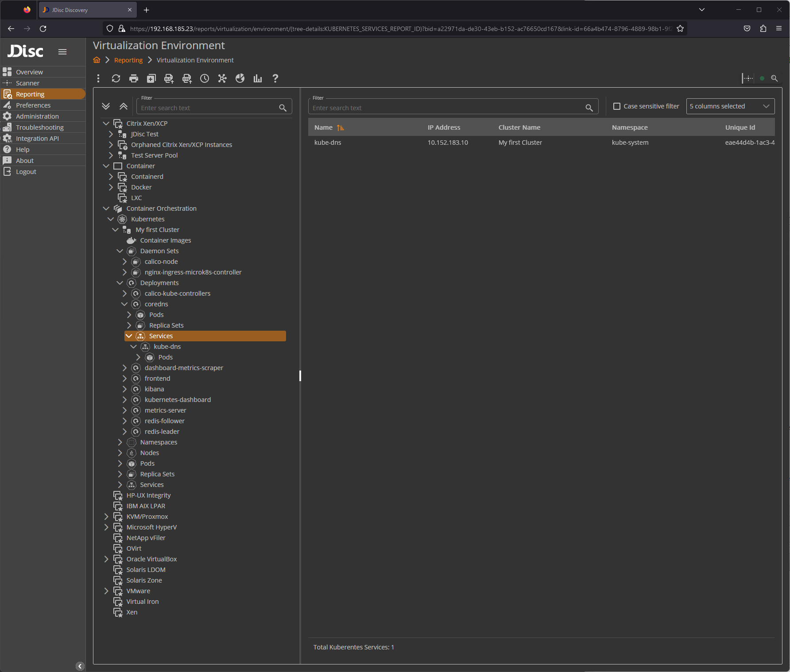Open report help question mark

coord(275,78)
